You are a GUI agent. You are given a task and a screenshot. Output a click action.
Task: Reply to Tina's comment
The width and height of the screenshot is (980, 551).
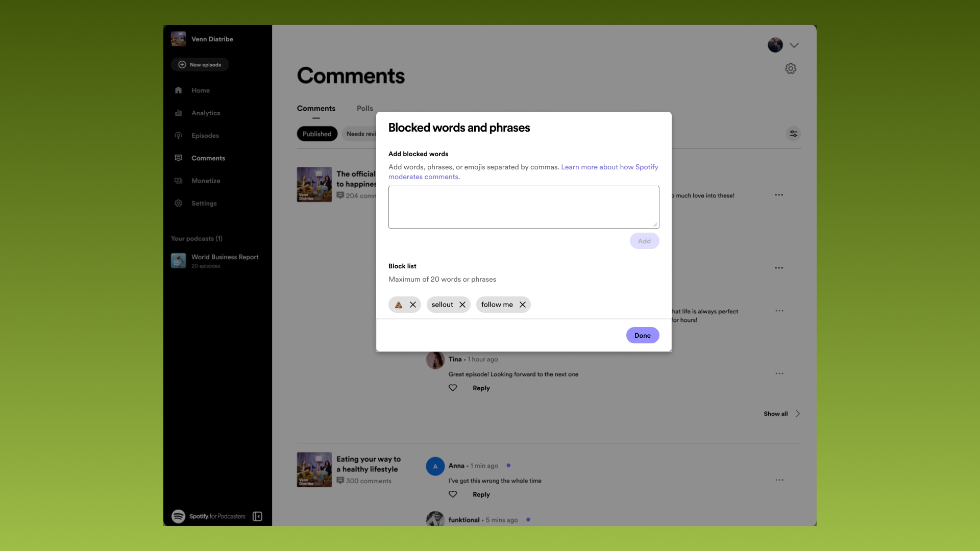point(481,388)
